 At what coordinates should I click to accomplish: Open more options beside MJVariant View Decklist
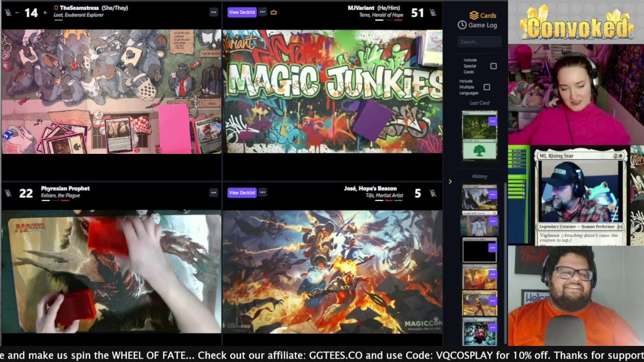click(x=263, y=12)
